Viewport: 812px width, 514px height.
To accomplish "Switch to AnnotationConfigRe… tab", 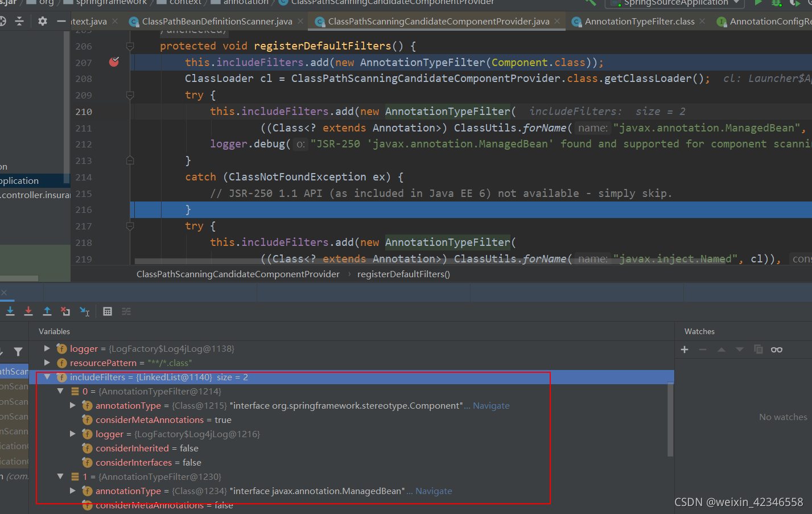I will pyautogui.click(x=764, y=21).
